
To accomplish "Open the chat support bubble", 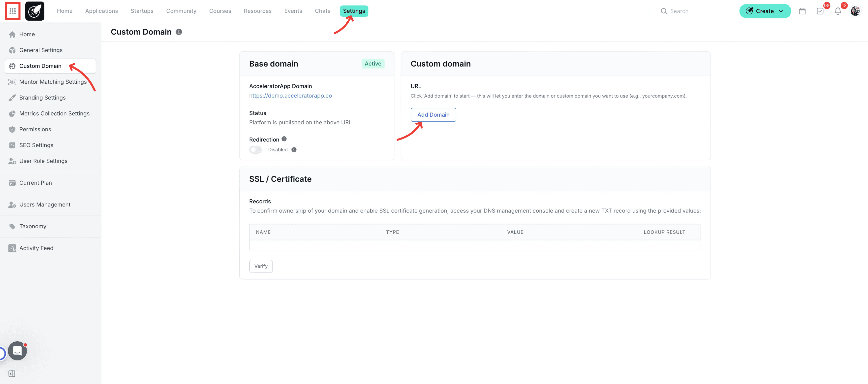I will coord(18,351).
